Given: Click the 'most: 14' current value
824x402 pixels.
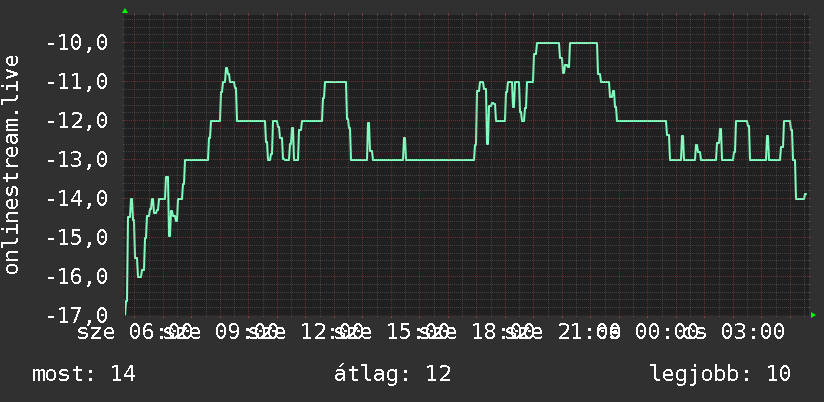Looking at the screenshot, I should coord(84,374).
